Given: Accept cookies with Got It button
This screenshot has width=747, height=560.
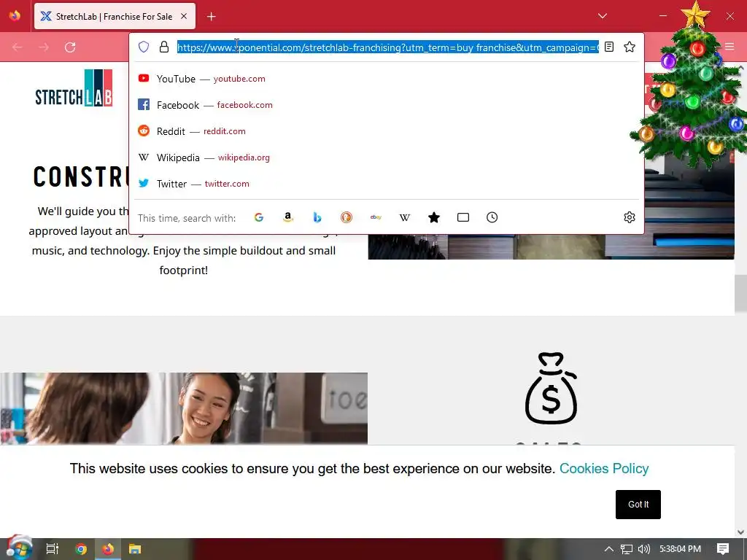Looking at the screenshot, I should point(638,505).
